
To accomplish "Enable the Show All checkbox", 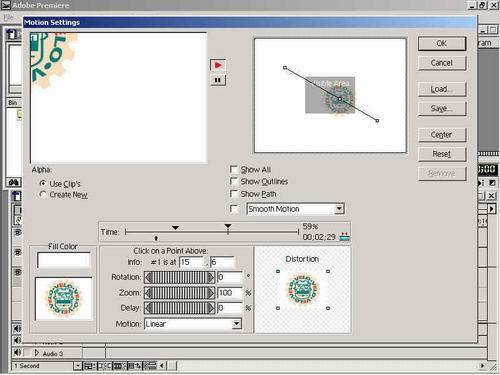I will click(x=234, y=169).
